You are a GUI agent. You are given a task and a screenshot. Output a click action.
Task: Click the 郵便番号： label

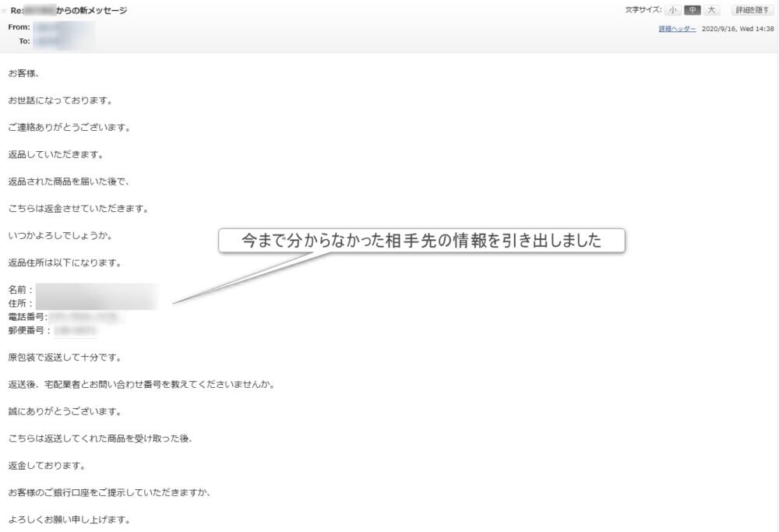pos(30,330)
